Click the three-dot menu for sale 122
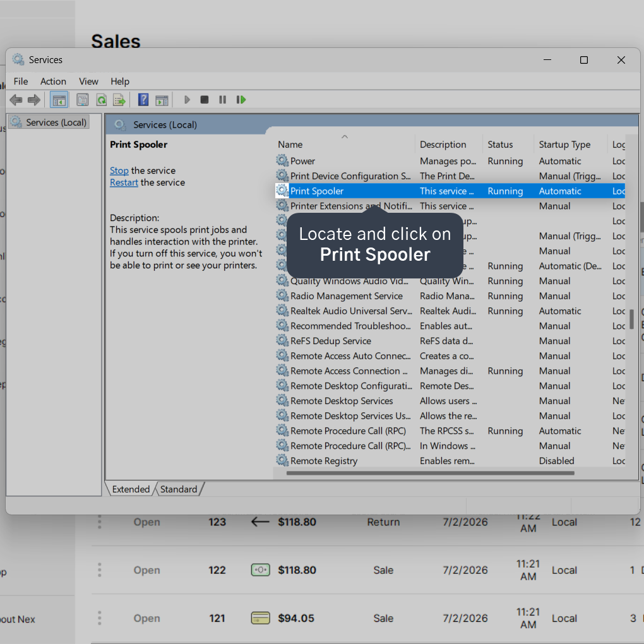Viewport: 644px width, 644px height. (x=99, y=569)
